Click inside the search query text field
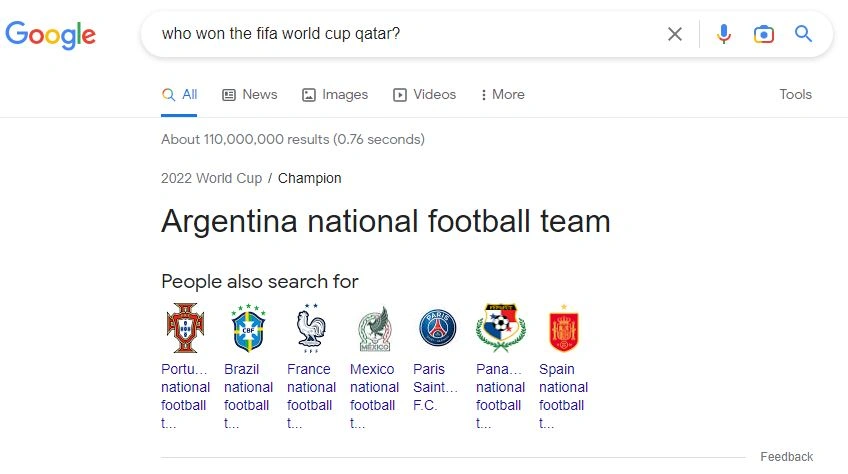This screenshot has width=848, height=474. pyautogui.click(x=400, y=35)
